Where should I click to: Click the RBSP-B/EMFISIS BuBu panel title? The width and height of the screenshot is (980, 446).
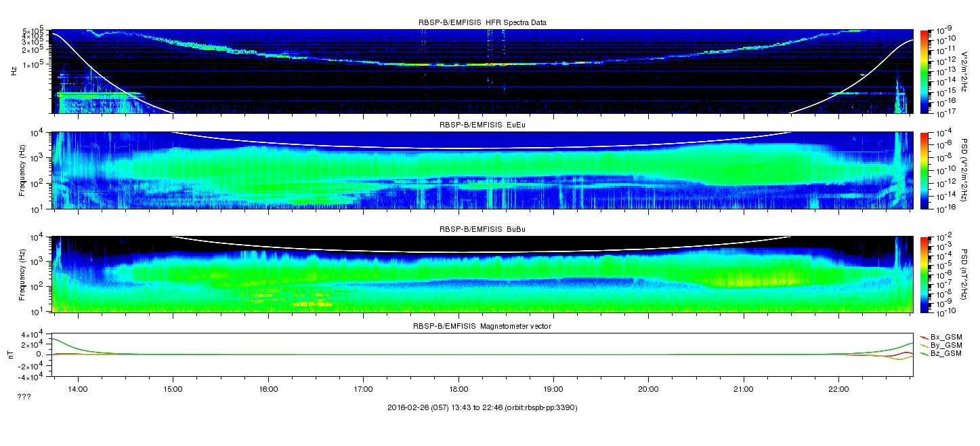pyautogui.click(x=482, y=229)
